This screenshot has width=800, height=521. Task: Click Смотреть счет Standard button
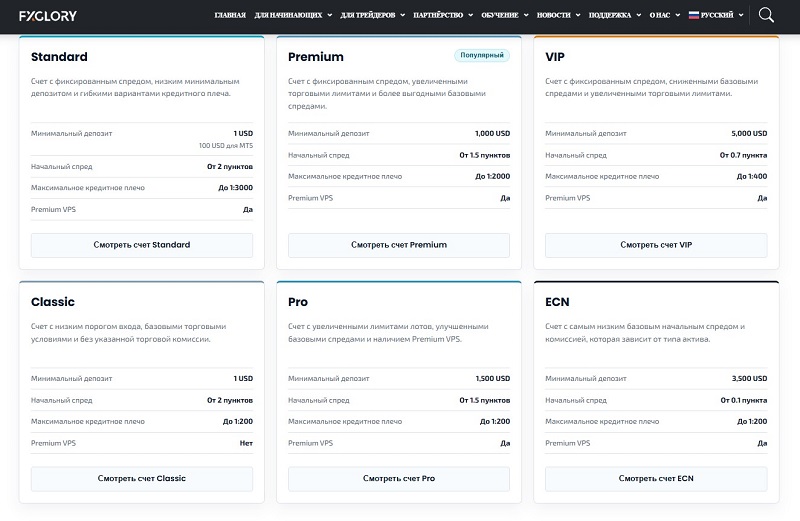pos(142,245)
